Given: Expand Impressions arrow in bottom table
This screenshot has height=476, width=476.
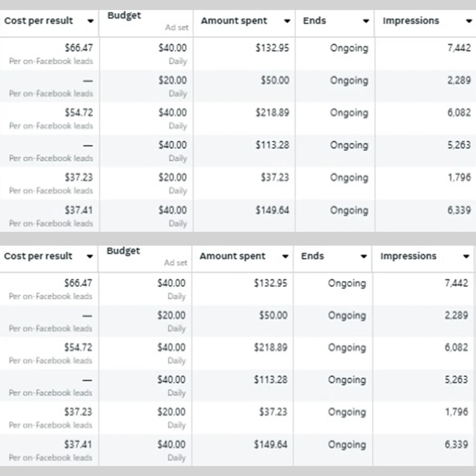Looking at the screenshot, I should (x=466, y=257).
